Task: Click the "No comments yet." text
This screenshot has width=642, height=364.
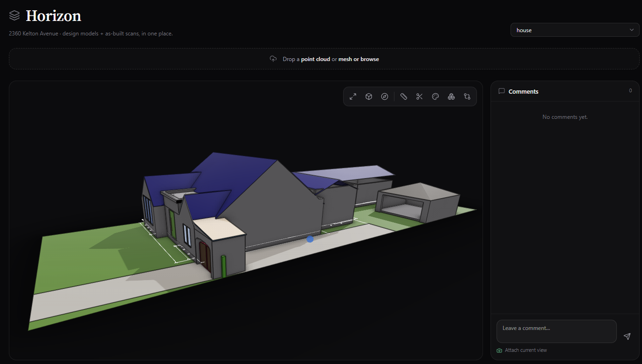Action: 565,117
